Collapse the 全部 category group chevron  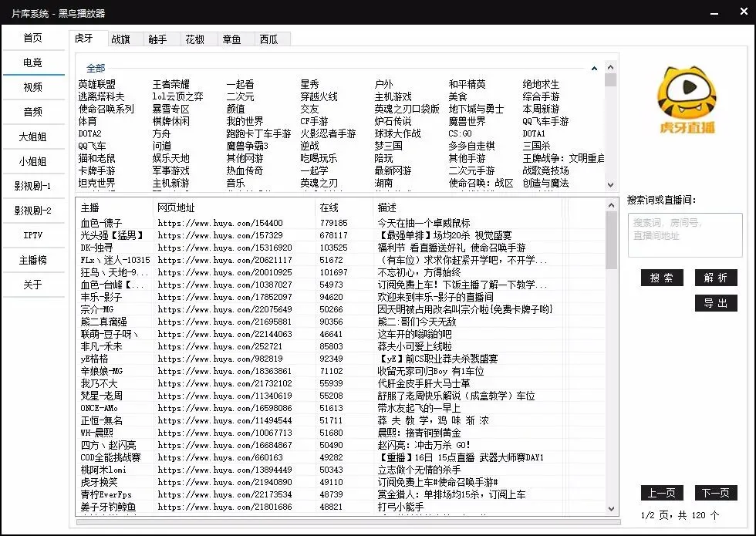[x=595, y=69]
